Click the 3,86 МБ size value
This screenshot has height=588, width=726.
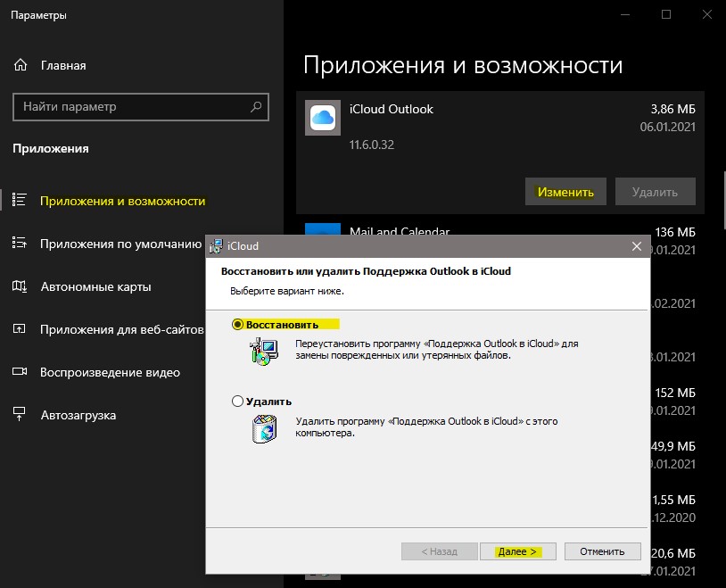tap(672, 109)
